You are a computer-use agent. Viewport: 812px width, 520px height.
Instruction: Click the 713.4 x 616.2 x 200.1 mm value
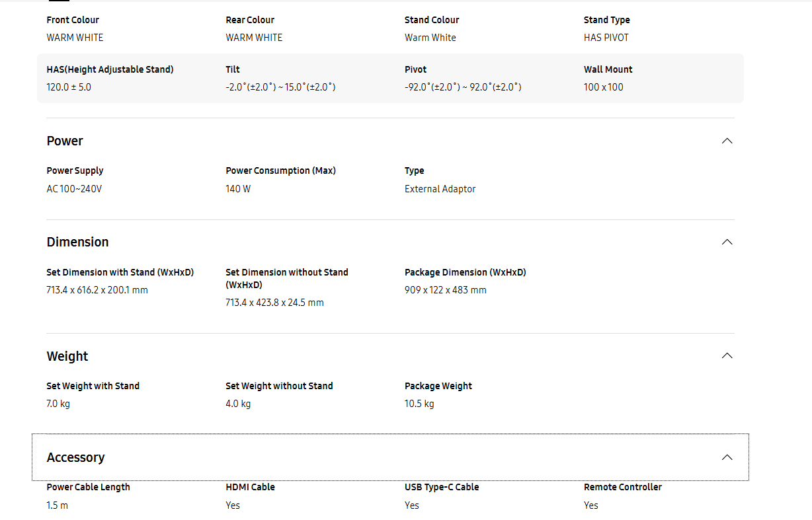pos(97,290)
